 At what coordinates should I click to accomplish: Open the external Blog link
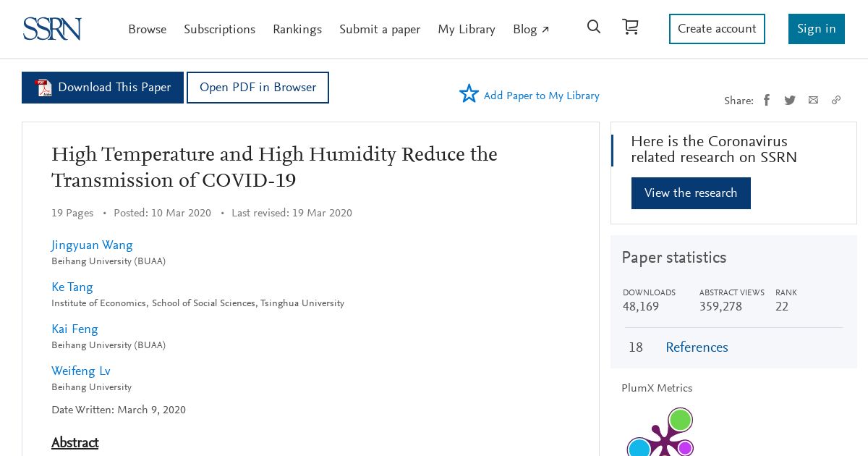[x=532, y=30]
